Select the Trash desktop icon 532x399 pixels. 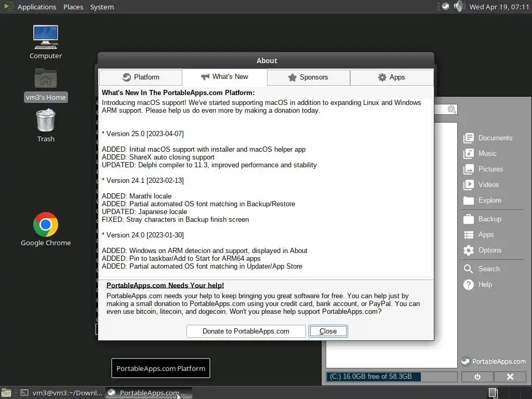click(46, 125)
